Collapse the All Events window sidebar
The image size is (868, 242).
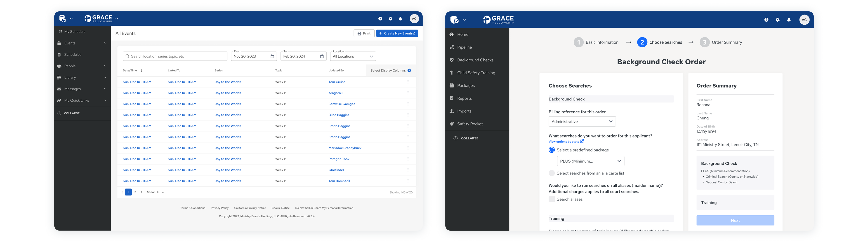click(69, 113)
